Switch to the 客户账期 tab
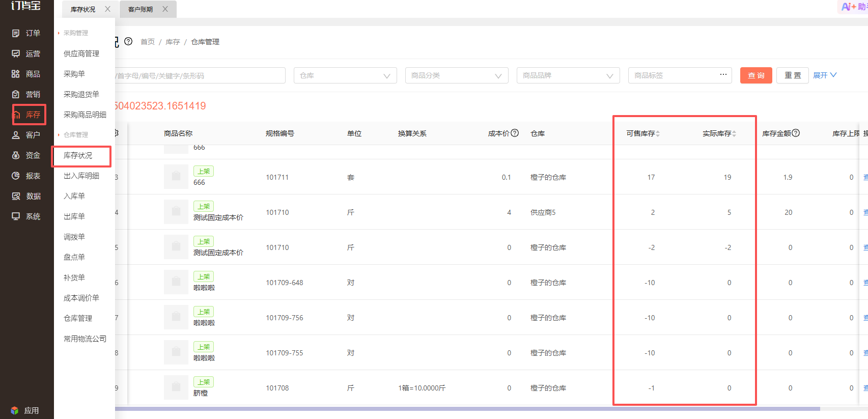The width and height of the screenshot is (868, 419). click(141, 9)
